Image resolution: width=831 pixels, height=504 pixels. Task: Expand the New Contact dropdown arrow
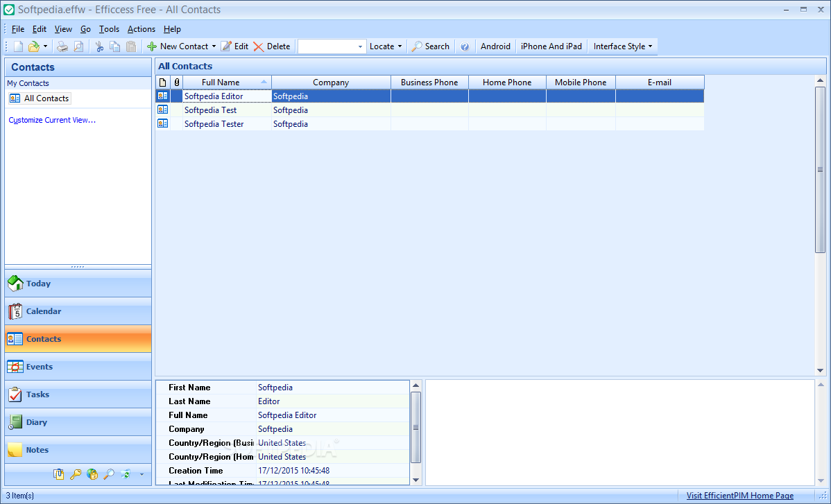click(214, 46)
